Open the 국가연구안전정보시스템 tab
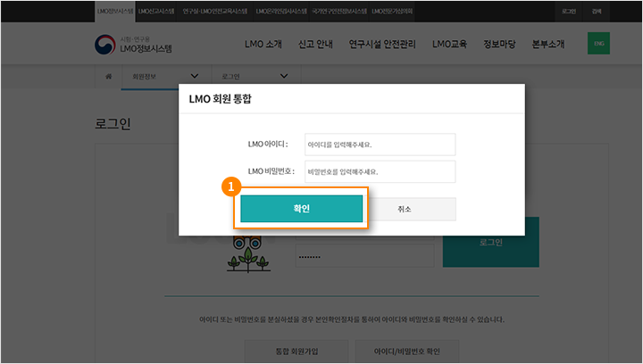The width and height of the screenshot is (643, 364). click(x=339, y=11)
